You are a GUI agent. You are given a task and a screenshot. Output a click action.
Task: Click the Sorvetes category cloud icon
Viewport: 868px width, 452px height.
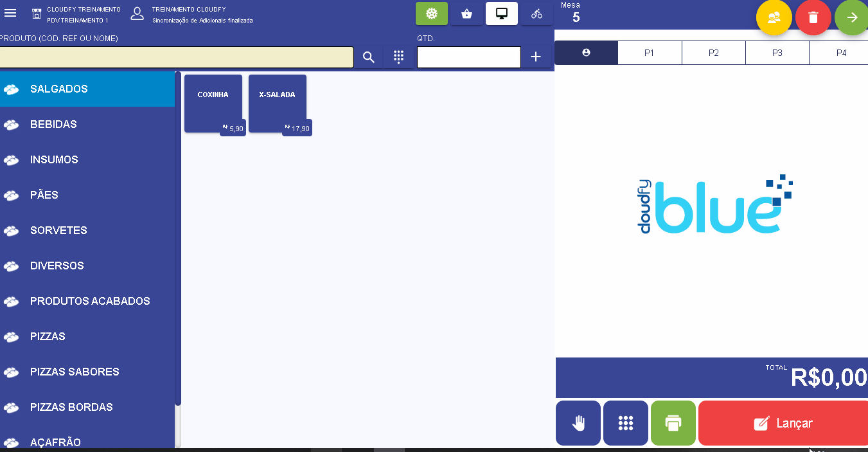(x=11, y=231)
